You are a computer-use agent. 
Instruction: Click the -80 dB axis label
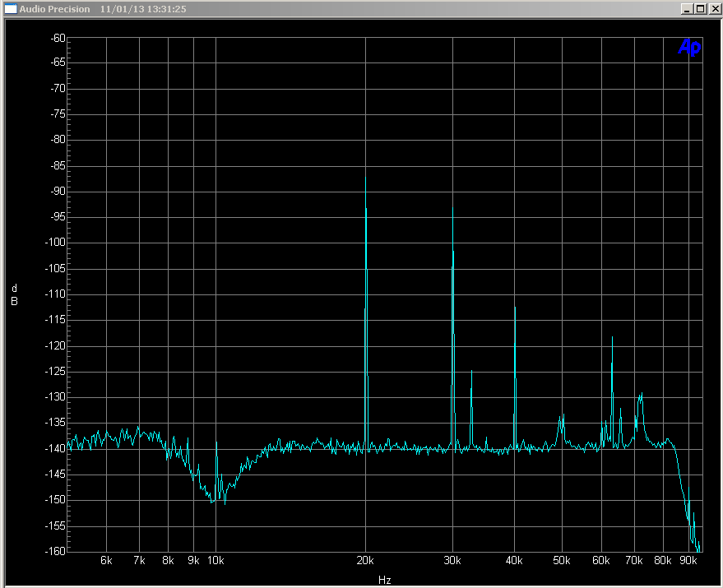point(58,139)
